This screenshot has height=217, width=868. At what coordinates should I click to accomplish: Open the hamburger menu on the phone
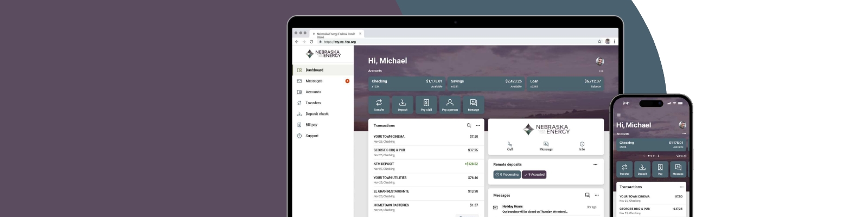[x=618, y=115]
